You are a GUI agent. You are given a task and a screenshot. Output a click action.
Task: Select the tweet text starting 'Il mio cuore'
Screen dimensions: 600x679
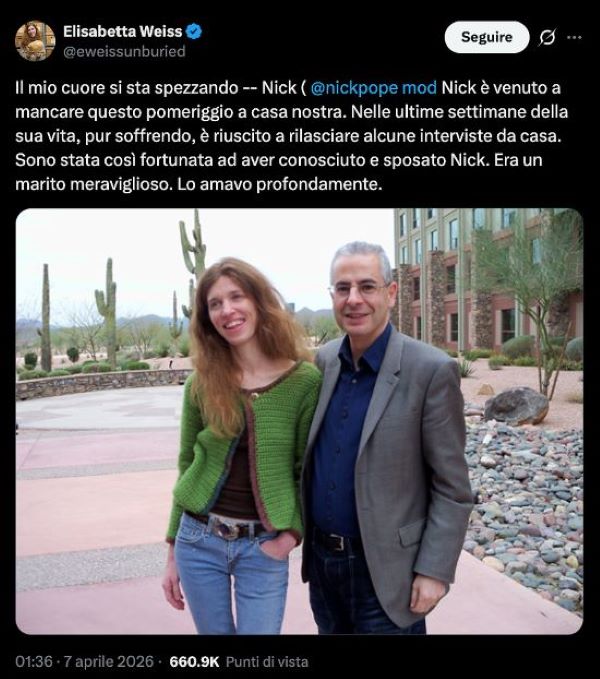point(291,136)
